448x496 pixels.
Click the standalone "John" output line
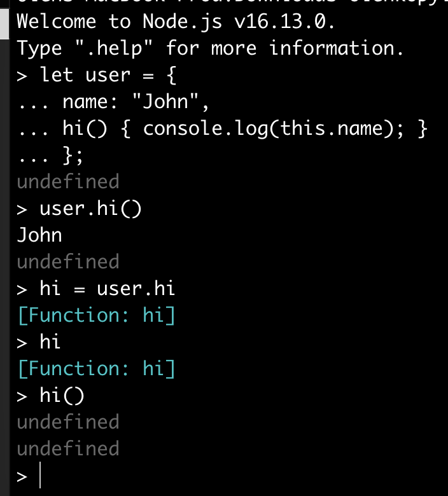(x=39, y=235)
